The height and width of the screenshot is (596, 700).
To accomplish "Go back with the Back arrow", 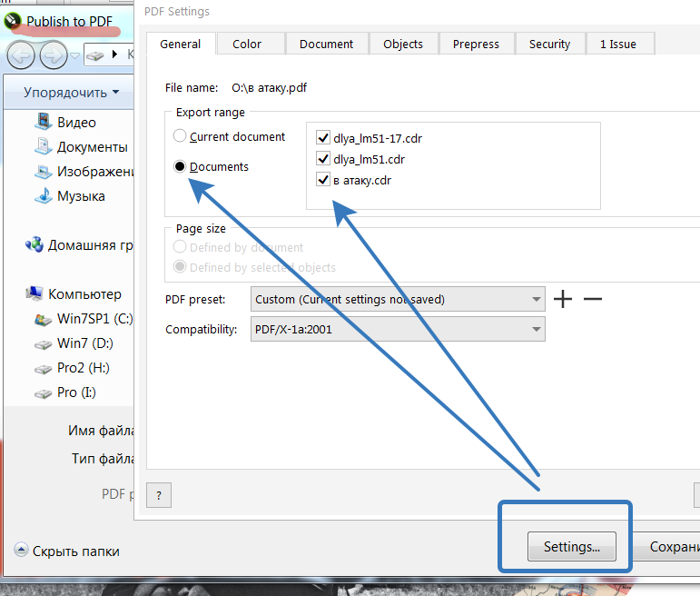I will tap(21, 55).
